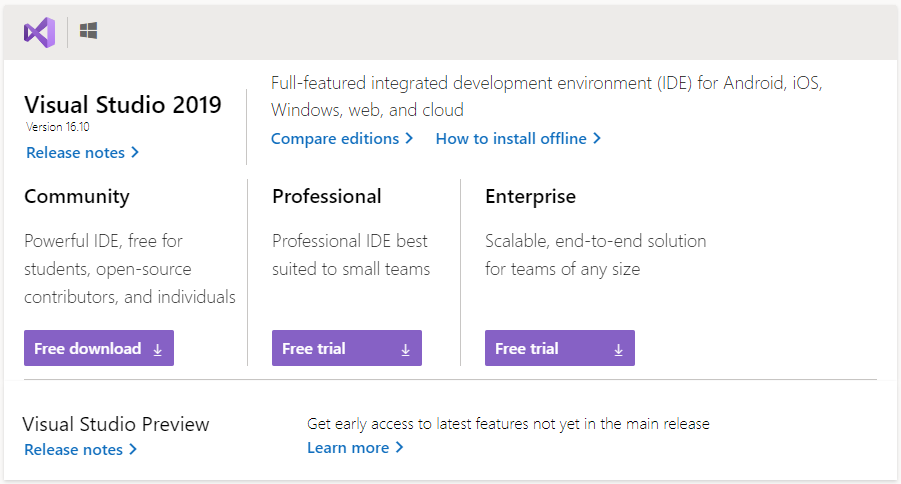Click the Professional edition heading

click(327, 196)
